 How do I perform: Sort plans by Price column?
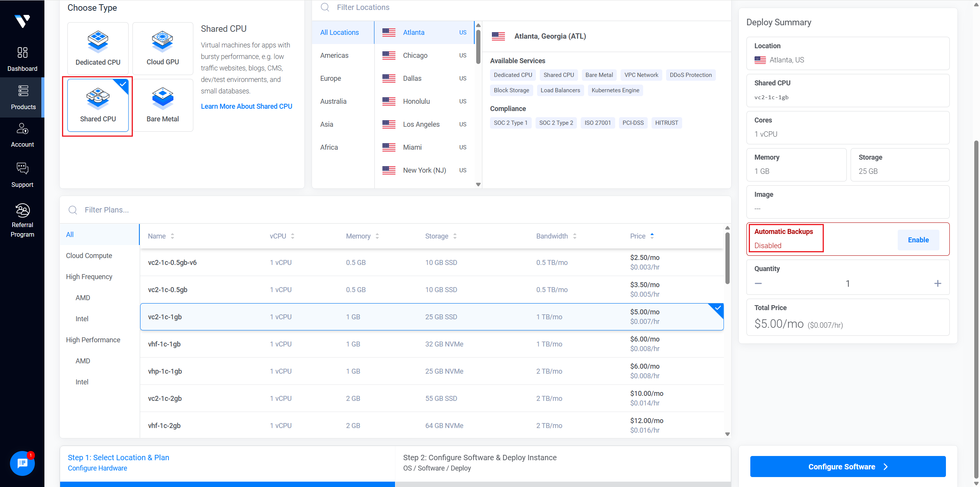[x=642, y=236]
